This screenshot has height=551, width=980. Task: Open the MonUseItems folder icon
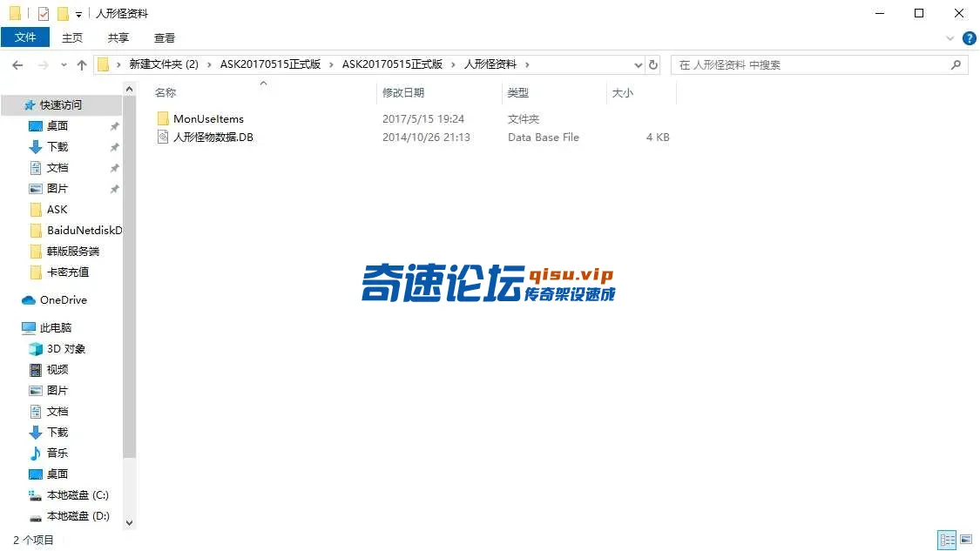163,118
